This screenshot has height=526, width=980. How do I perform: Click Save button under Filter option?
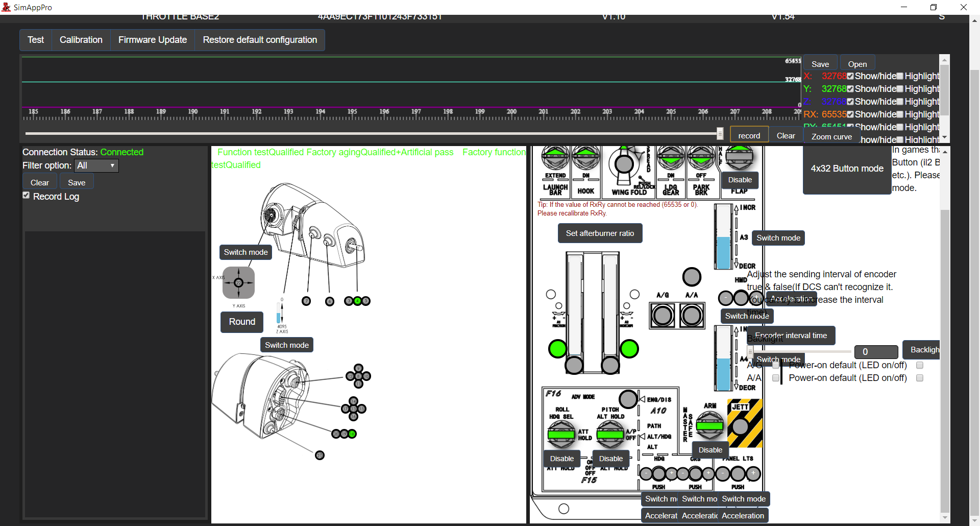coord(77,182)
